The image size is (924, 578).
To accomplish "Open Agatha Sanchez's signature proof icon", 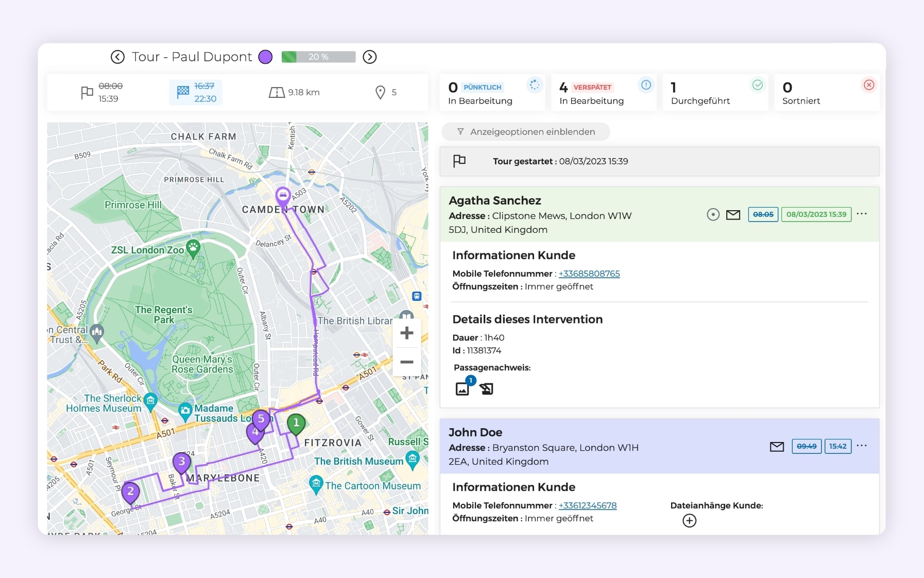I will pyautogui.click(x=486, y=389).
